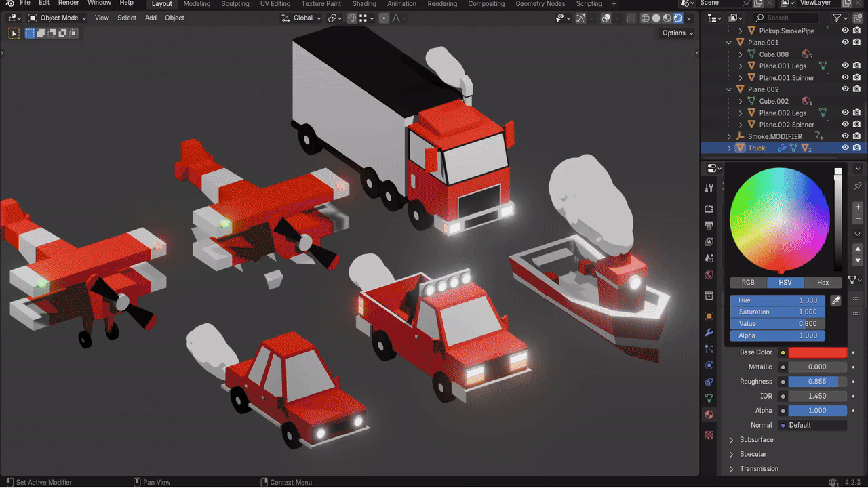
Task: Switch to solid viewport shading
Action: [656, 18]
